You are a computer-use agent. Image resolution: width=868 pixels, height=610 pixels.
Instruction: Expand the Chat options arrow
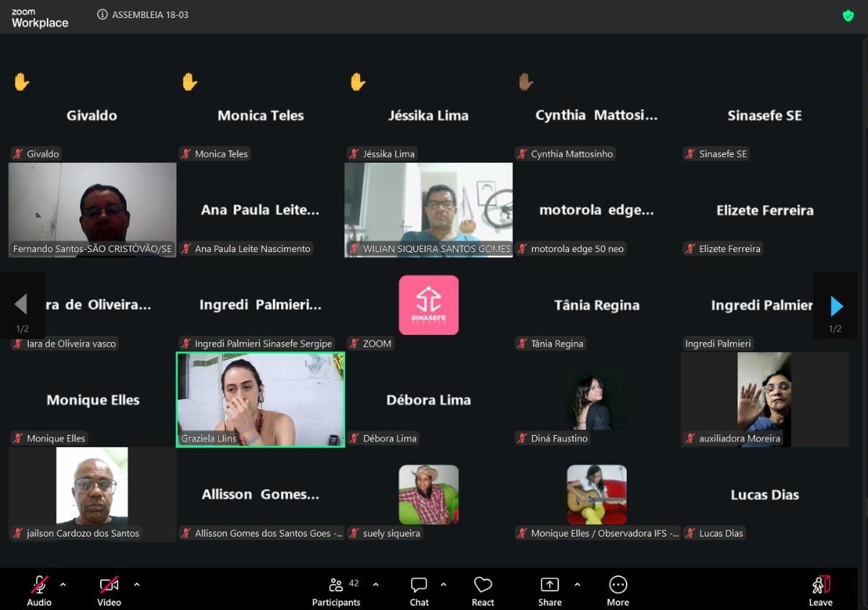tap(443, 584)
